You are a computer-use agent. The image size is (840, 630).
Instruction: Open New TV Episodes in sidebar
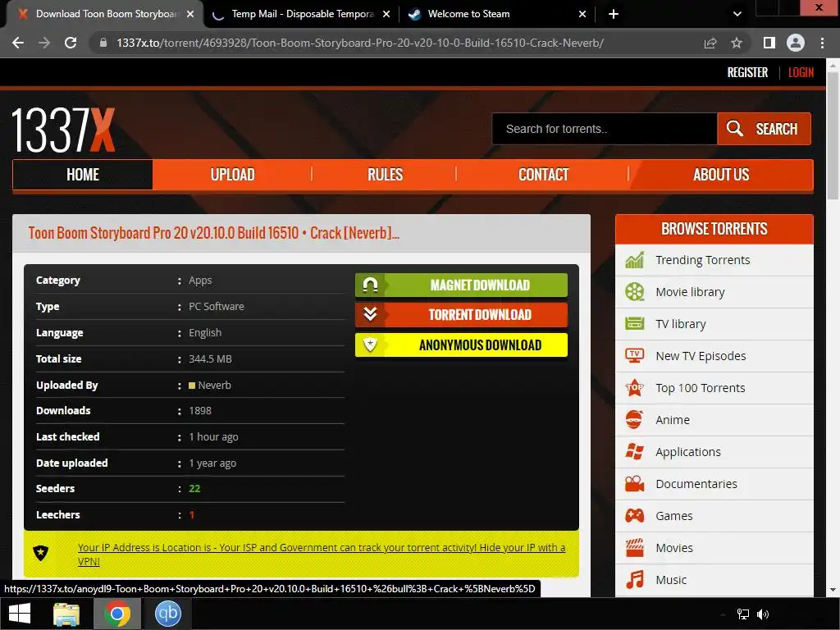click(714, 356)
